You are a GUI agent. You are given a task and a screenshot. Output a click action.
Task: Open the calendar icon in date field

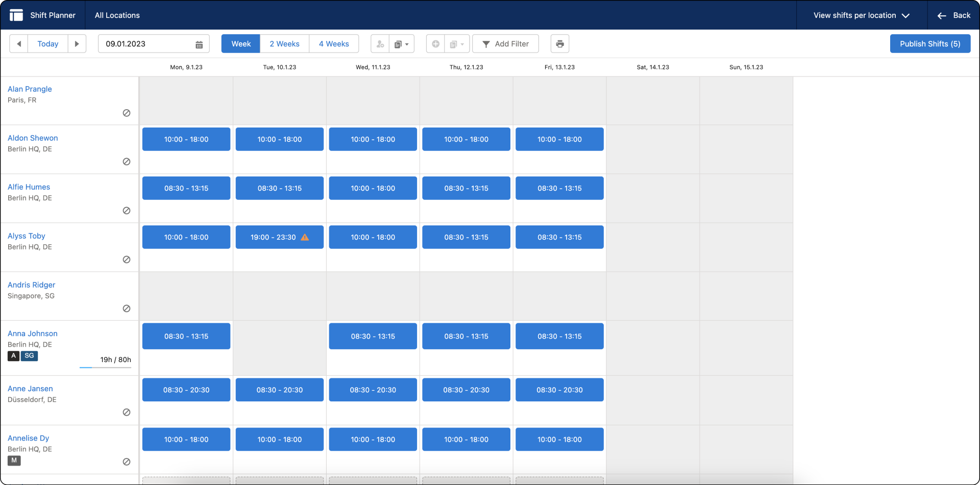pyautogui.click(x=199, y=44)
